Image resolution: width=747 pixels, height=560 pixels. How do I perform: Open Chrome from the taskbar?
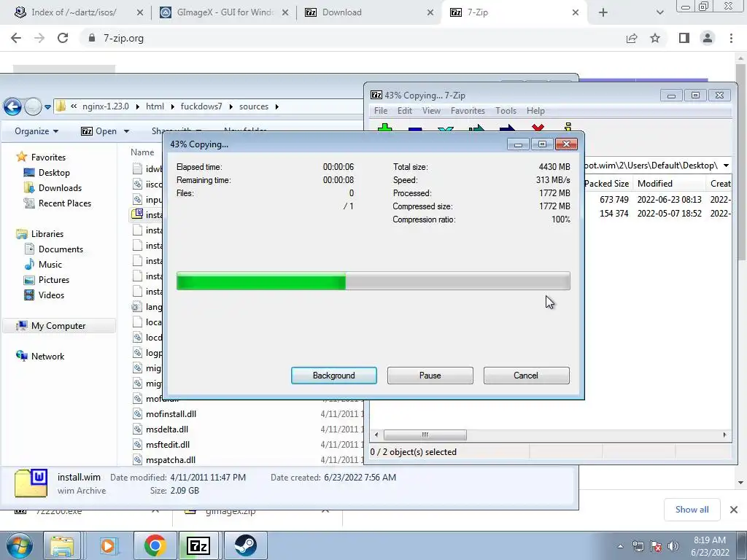(155, 545)
